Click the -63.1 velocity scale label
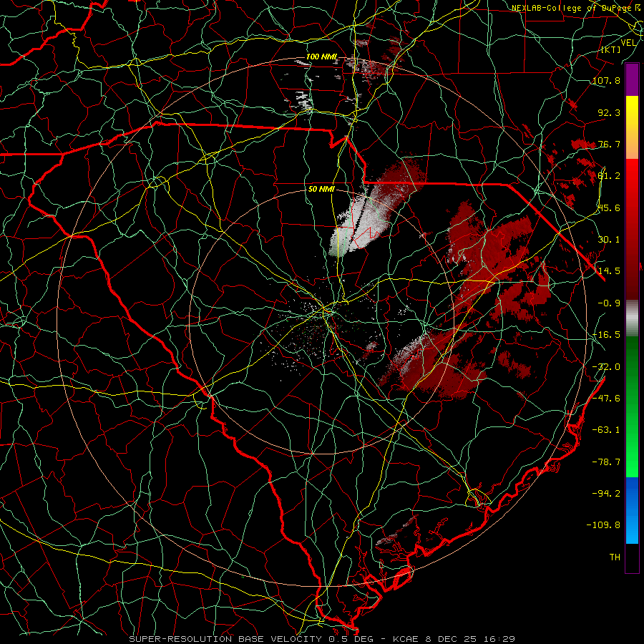This screenshot has height=644, width=644. 606,430
